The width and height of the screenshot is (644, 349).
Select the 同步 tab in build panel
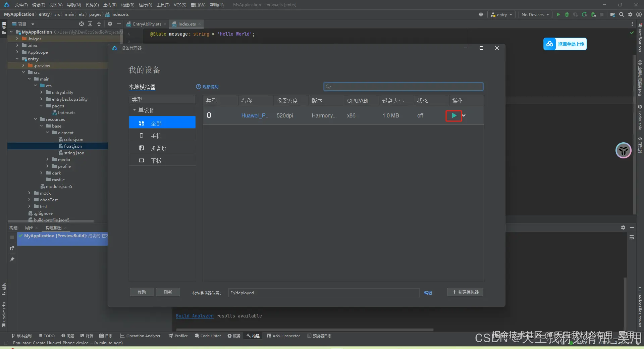coord(29,228)
